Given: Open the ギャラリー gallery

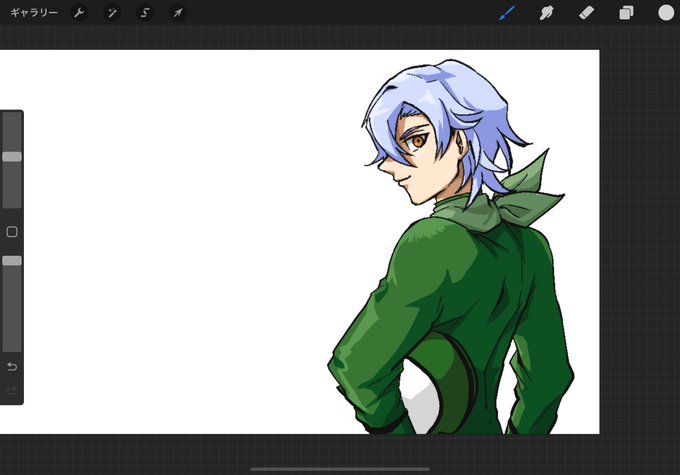Looking at the screenshot, I should coord(34,13).
